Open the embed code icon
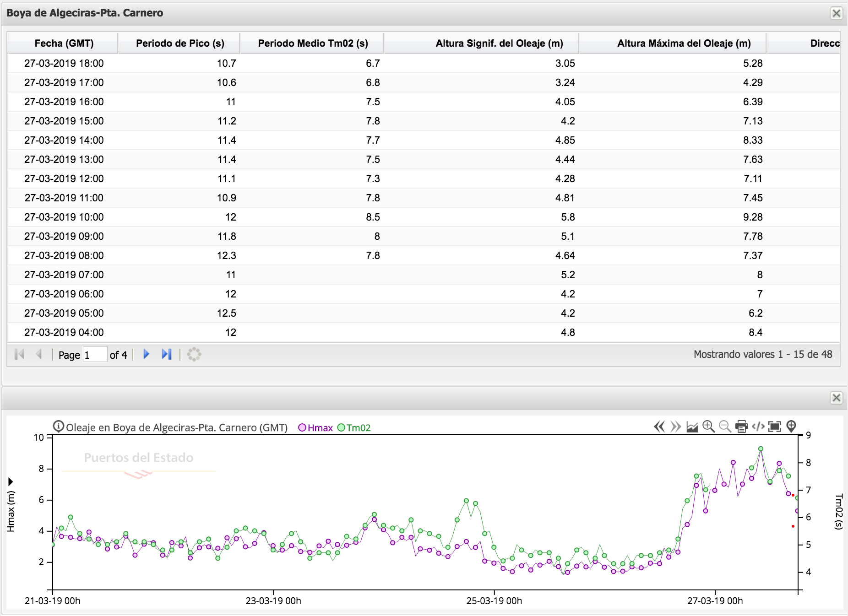This screenshot has height=616, width=848. 758,427
